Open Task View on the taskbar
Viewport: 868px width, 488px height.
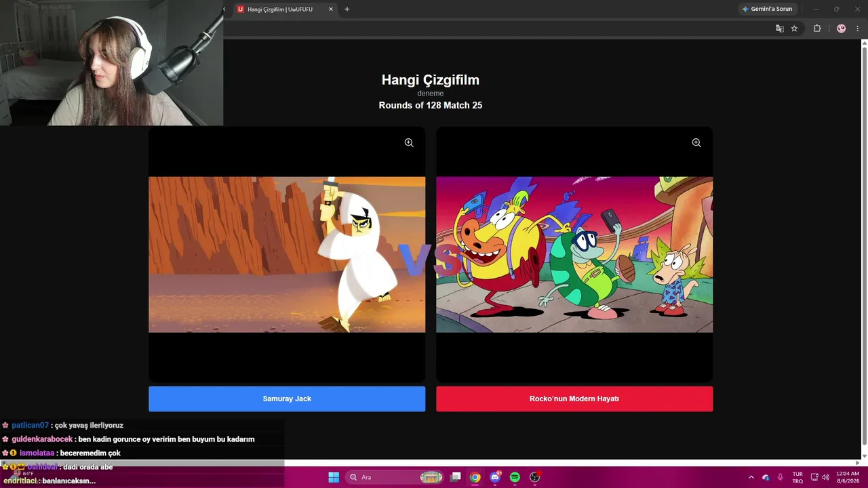[456, 477]
